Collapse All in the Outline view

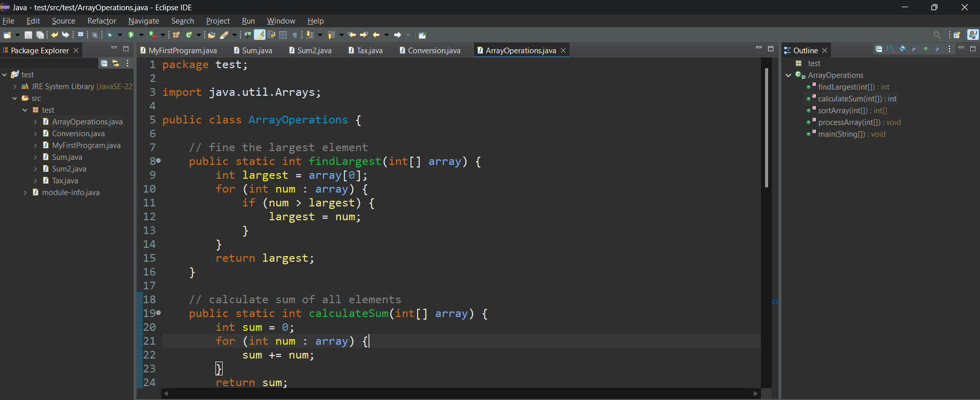[x=879, y=49]
